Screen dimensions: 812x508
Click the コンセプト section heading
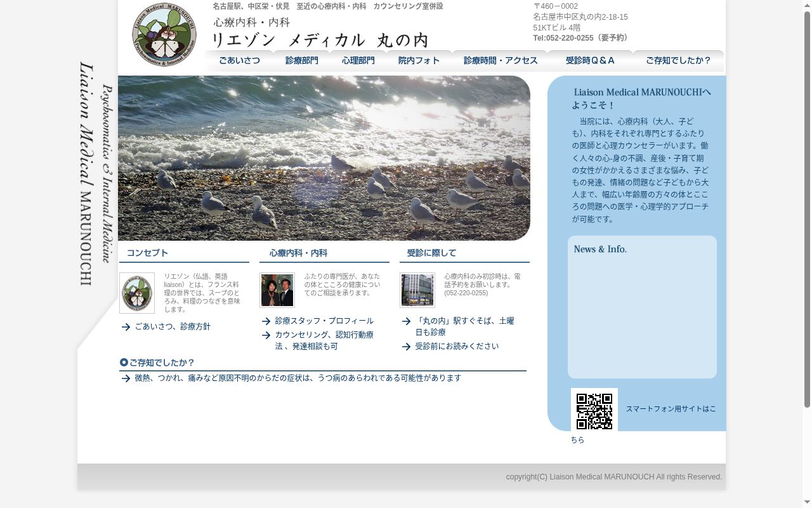(x=147, y=253)
